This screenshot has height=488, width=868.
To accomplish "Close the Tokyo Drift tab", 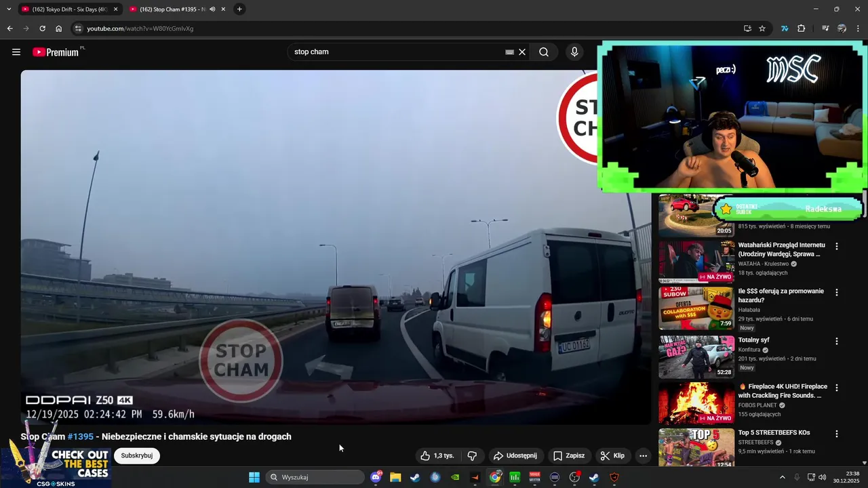I will point(115,9).
